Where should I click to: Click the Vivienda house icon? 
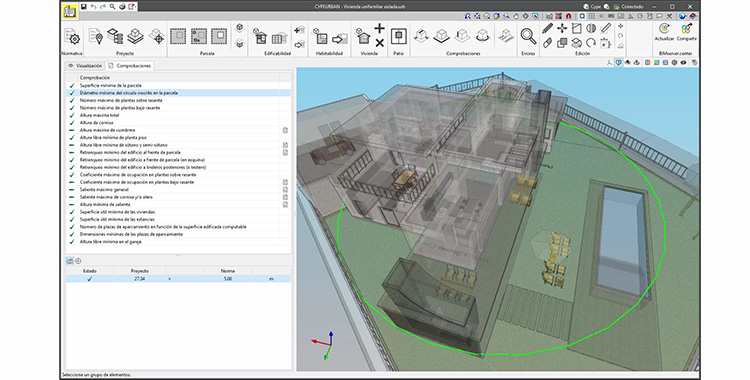[364, 36]
